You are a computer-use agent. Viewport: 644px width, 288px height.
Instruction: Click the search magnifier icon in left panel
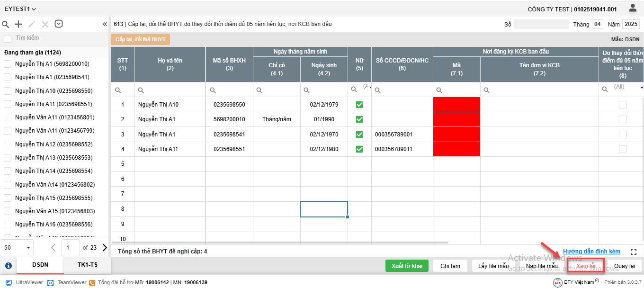pyautogui.click(x=6, y=24)
